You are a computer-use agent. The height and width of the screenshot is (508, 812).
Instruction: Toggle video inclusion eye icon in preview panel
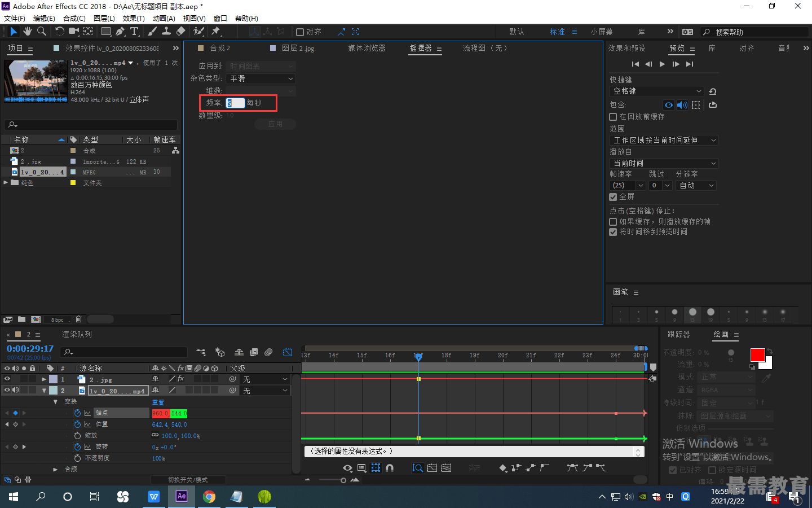click(x=669, y=105)
